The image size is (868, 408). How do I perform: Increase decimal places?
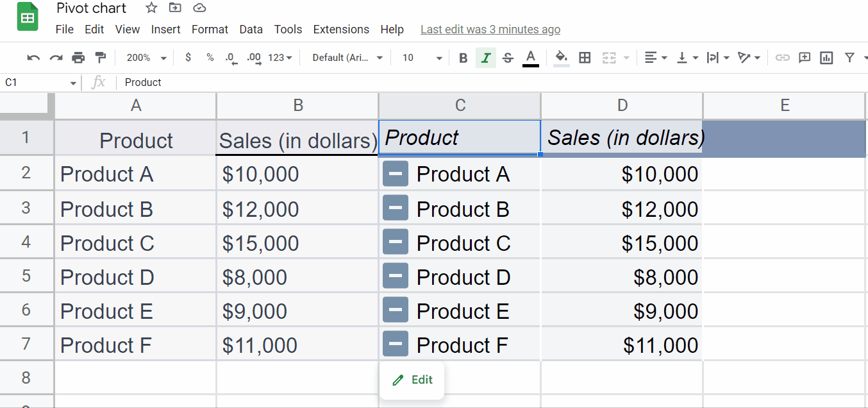pos(254,58)
